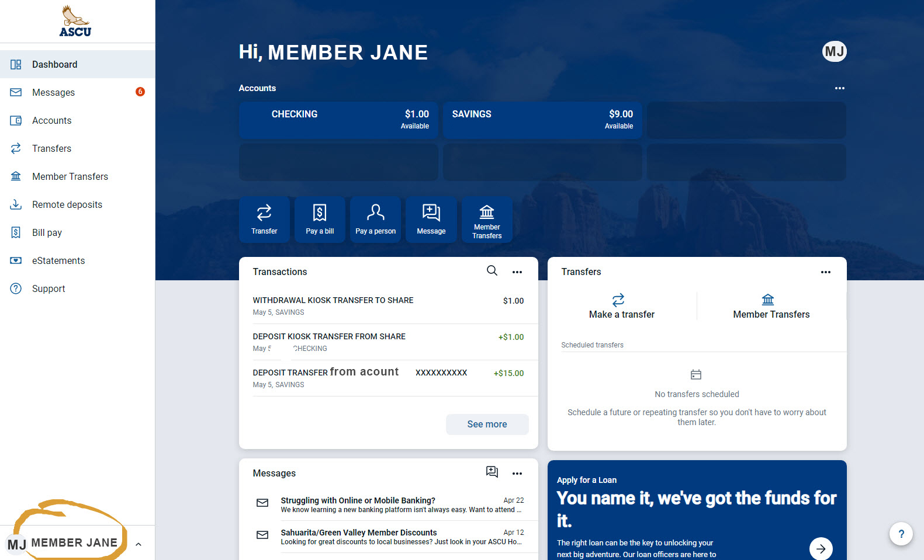The width and height of the screenshot is (924, 560).
Task: Open the CHECKING account tile
Action: (338, 120)
